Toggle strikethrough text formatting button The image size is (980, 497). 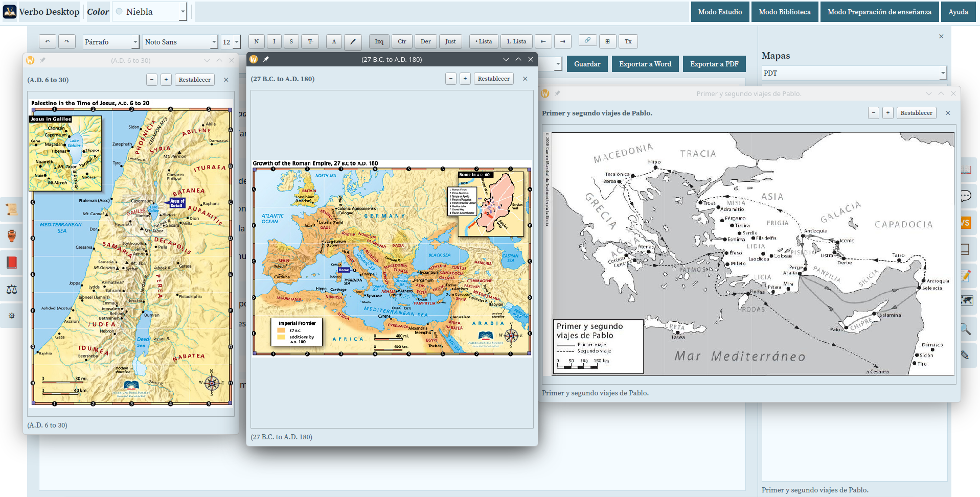click(310, 41)
